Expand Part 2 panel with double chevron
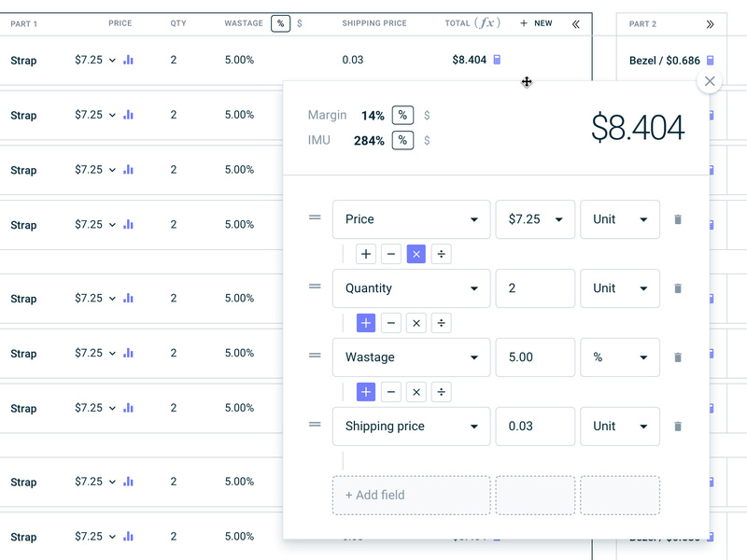Image resolution: width=747 pixels, height=560 pixels. [x=710, y=24]
